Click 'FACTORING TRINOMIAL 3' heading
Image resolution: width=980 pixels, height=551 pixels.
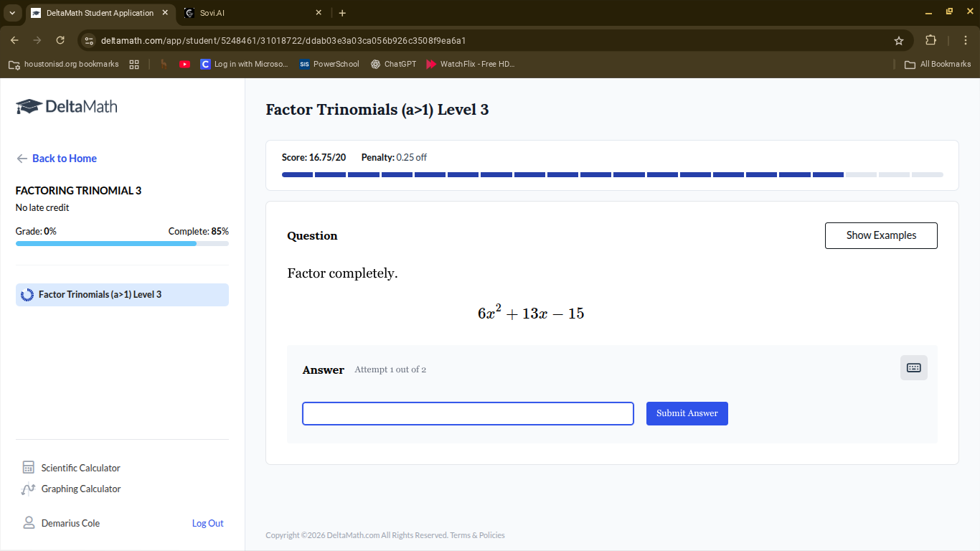[78, 191]
